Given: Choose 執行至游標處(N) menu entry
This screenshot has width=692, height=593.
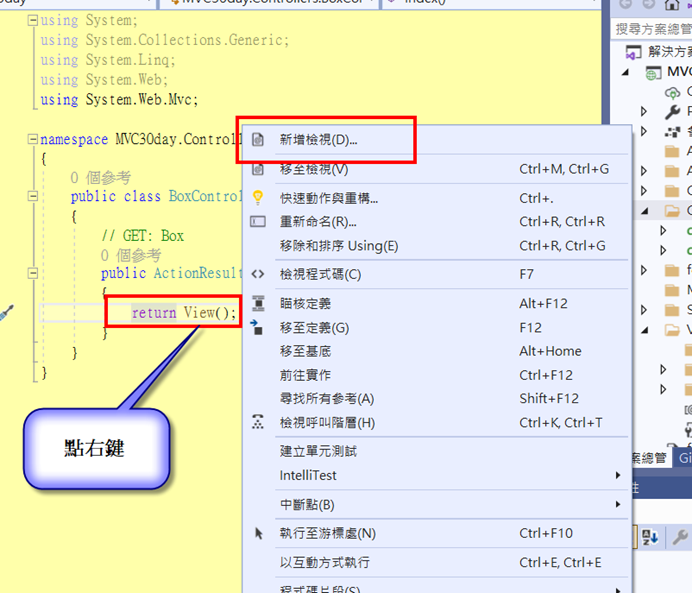Looking at the screenshot, I should 437,533.
